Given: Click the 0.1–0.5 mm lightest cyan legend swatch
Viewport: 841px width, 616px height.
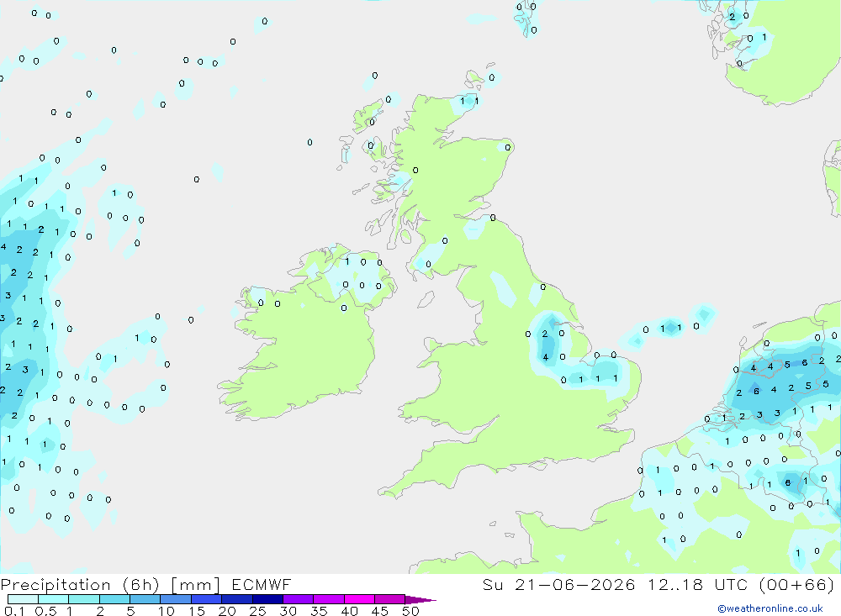Looking at the screenshot, I should (x=23, y=599).
